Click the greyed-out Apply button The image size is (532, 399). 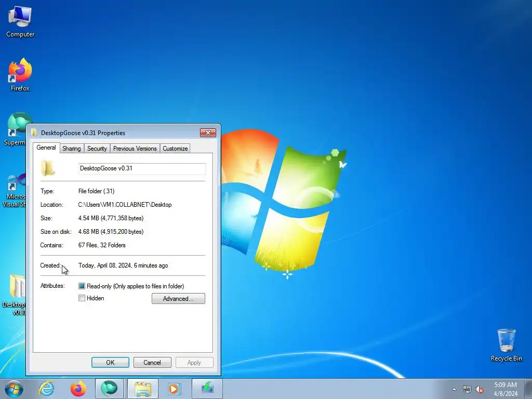[194, 362]
